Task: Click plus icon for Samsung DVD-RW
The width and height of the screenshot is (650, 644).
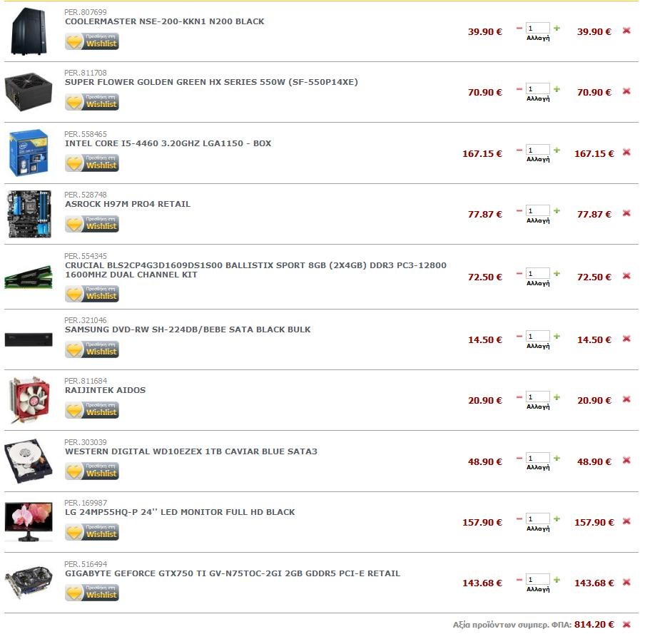Action: point(557,337)
